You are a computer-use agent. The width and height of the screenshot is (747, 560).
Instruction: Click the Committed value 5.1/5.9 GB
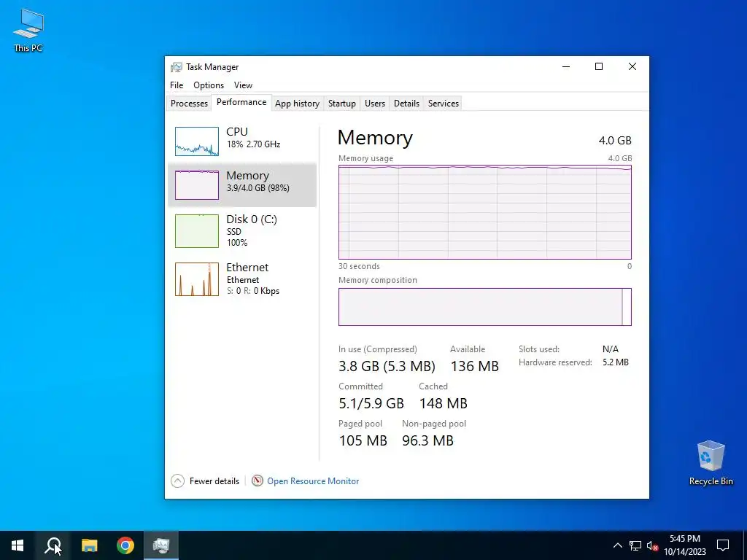tap(371, 403)
